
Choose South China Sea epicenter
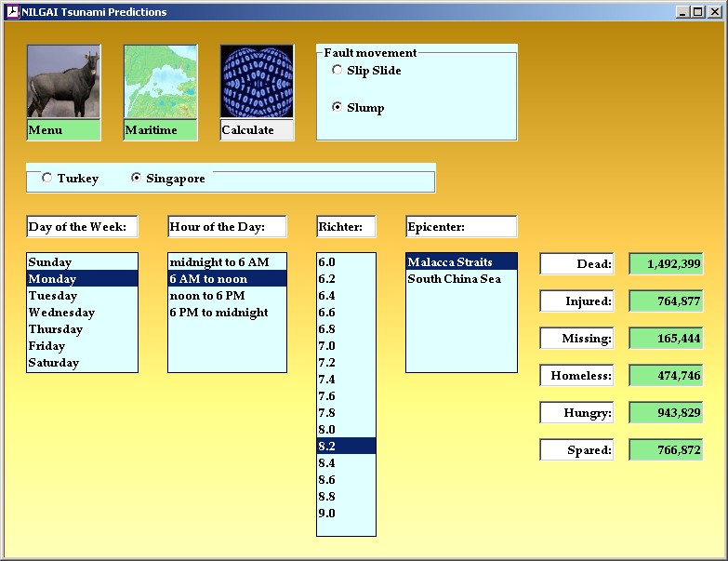(x=460, y=279)
